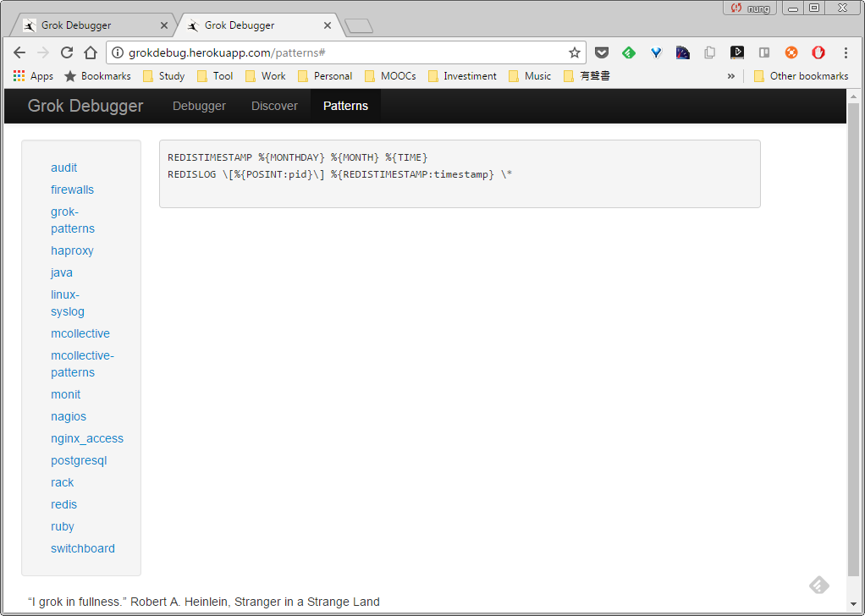The width and height of the screenshot is (865, 616).
Task: Open the linux-syslog pattern list
Action: point(68,303)
